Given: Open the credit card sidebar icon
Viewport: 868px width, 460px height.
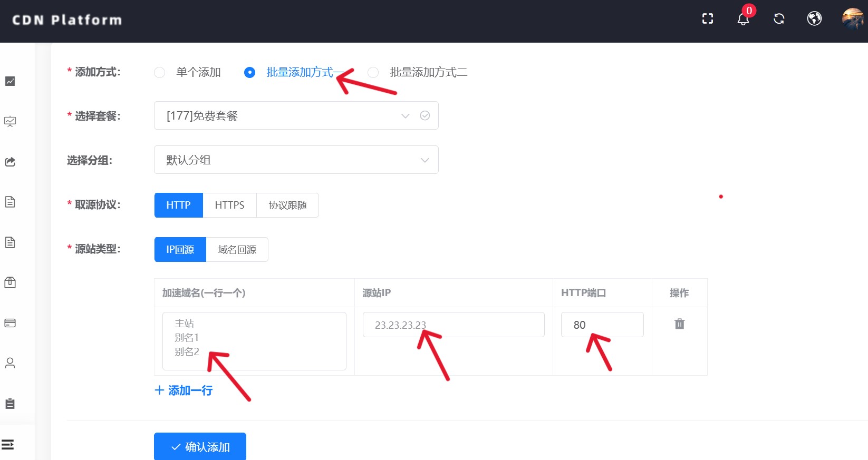Looking at the screenshot, I should point(10,323).
